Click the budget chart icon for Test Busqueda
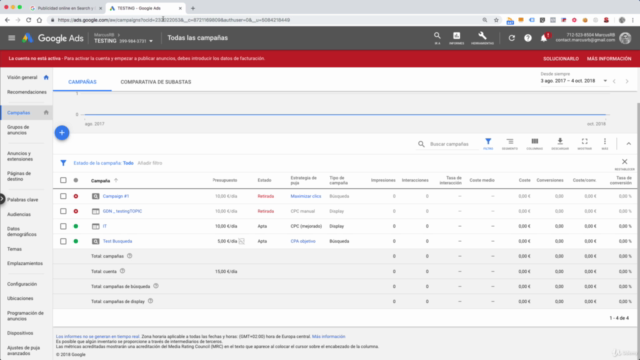This screenshot has height=360, width=640. pos(242,241)
